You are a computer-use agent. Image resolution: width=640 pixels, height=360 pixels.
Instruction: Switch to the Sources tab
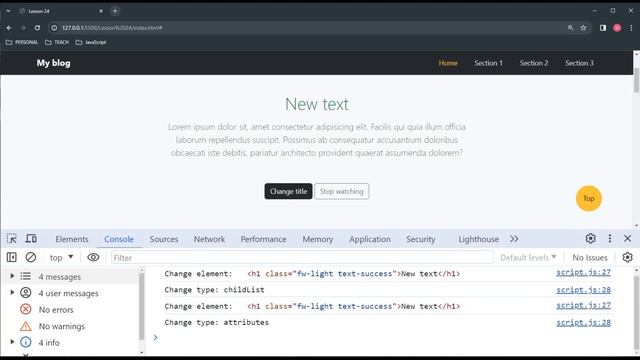click(x=164, y=239)
